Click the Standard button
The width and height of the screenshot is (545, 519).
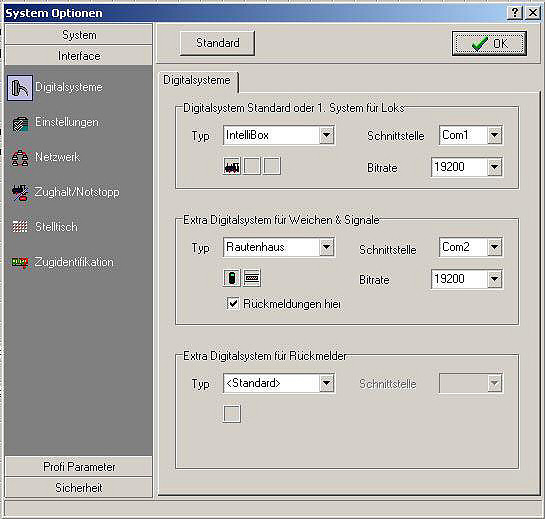pos(218,43)
